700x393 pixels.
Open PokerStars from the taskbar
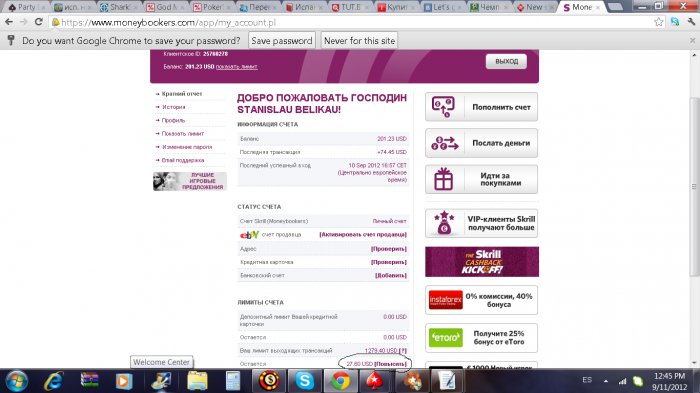click(x=375, y=381)
